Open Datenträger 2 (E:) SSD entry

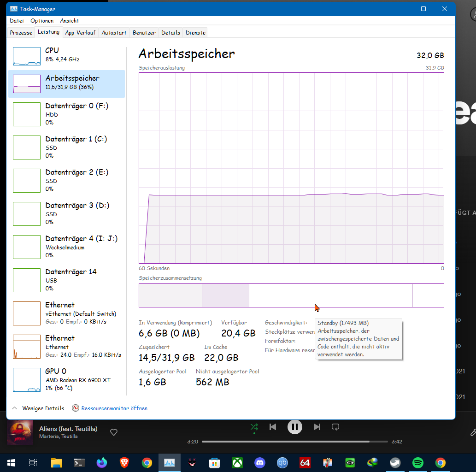(x=66, y=180)
